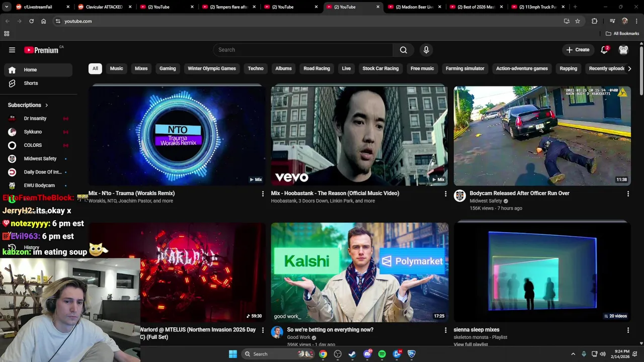Screen dimensions: 644x362
Task: Select the Stock Car Racing chip
Action: 380,68
